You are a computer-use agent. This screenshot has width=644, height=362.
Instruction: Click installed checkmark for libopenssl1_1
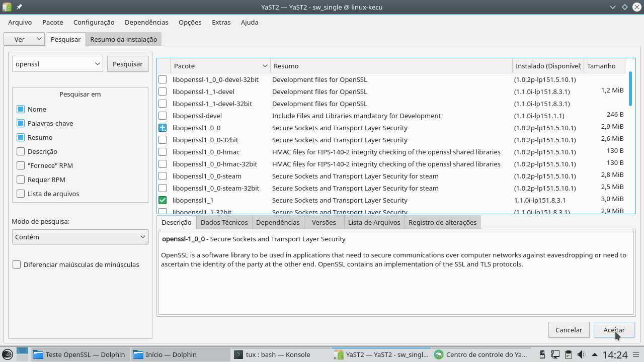(x=163, y=200)
